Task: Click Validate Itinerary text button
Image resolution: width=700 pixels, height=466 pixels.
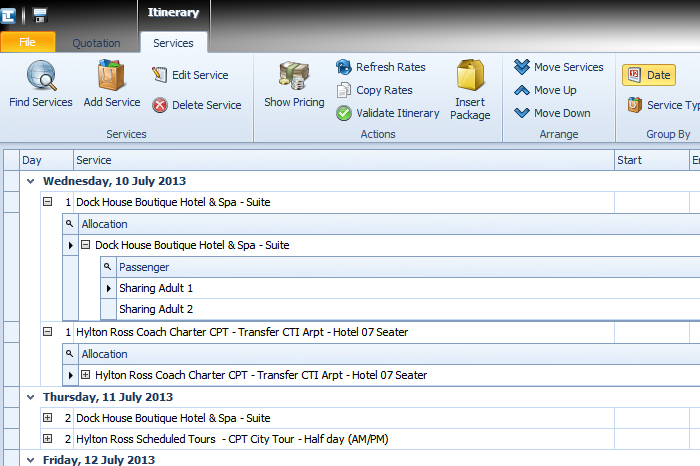Action: pos(398,113)
